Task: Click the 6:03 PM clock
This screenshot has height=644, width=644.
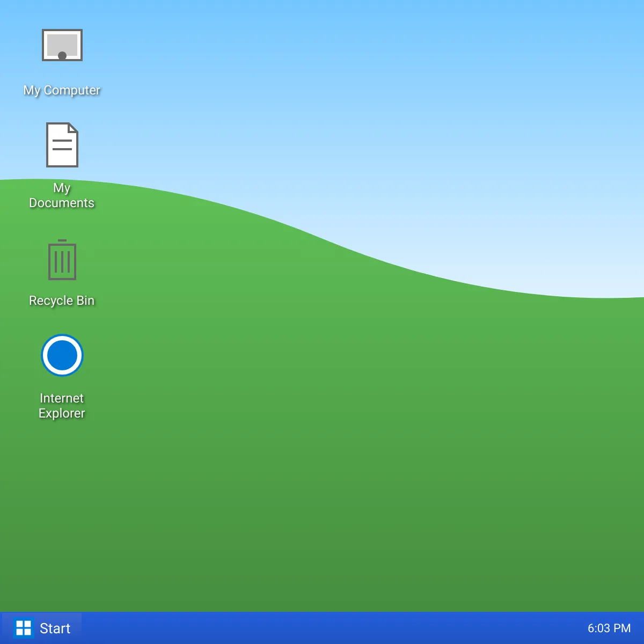Action: coord(609,628)
